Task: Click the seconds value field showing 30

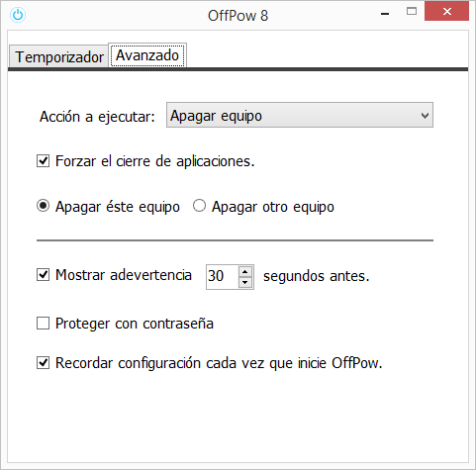Action: tap(222, 276)
